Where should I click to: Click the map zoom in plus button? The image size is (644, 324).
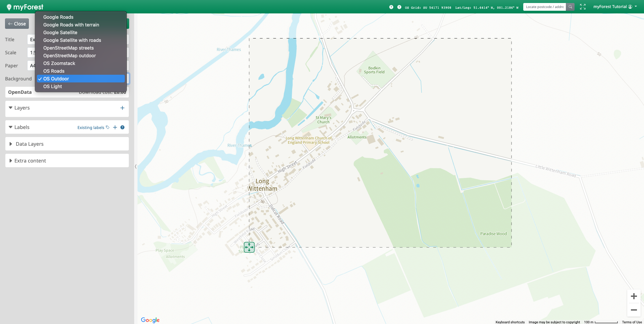(634, 296)
